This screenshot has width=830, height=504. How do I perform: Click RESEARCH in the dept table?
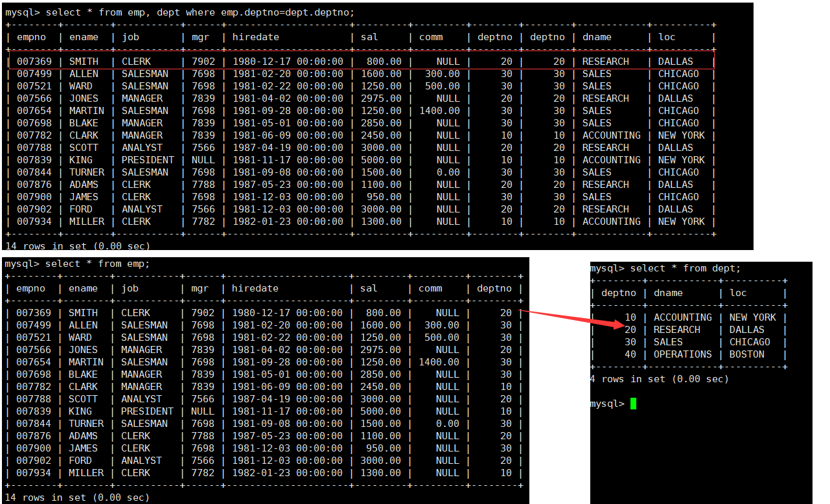point(676,330)
